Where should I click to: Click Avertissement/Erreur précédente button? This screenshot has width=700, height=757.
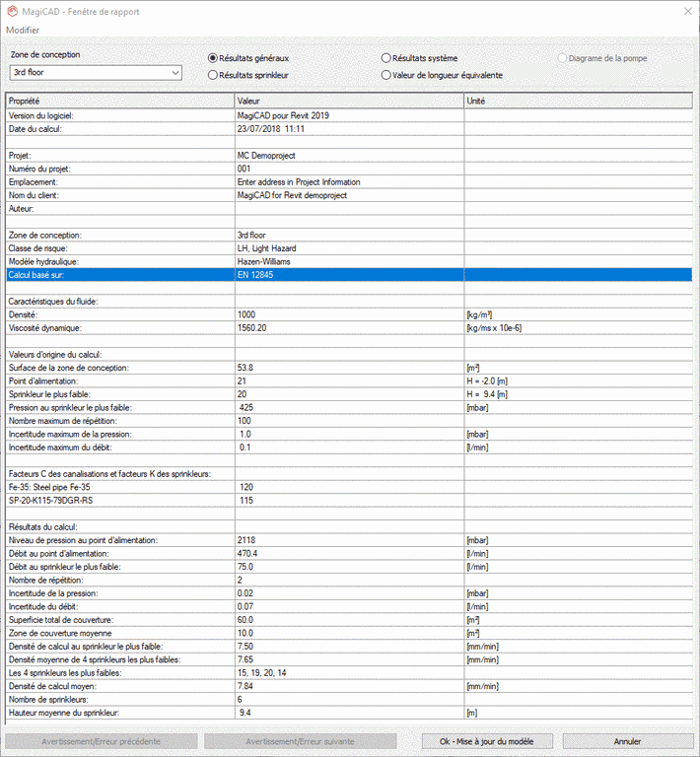point(101,741)
